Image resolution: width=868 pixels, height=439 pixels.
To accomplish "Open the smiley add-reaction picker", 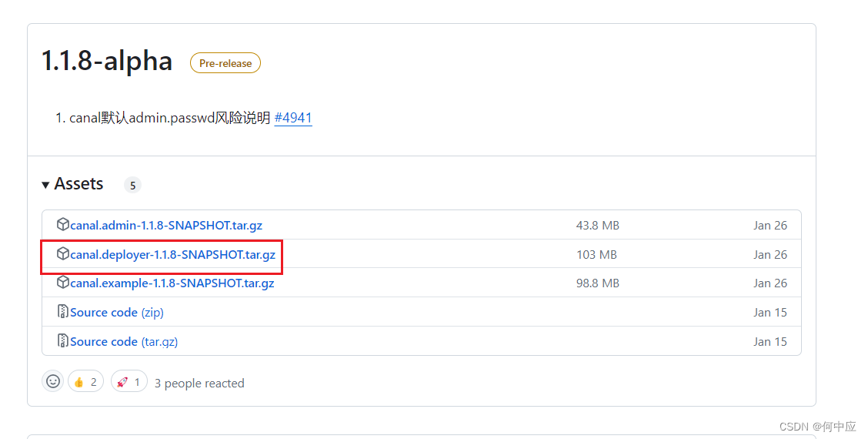I will 53,381.
